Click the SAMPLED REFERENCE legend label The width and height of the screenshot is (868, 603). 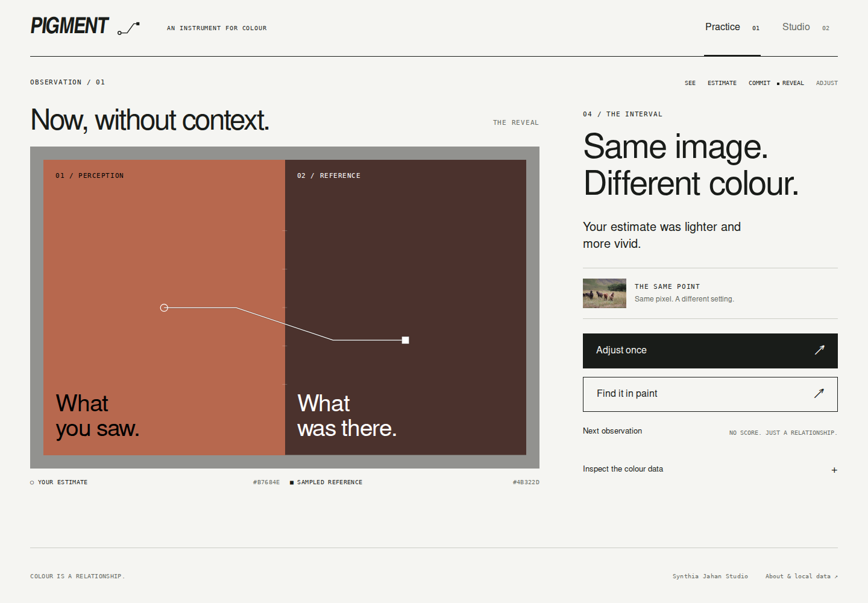pyautogui.click(x=330, y=482)
